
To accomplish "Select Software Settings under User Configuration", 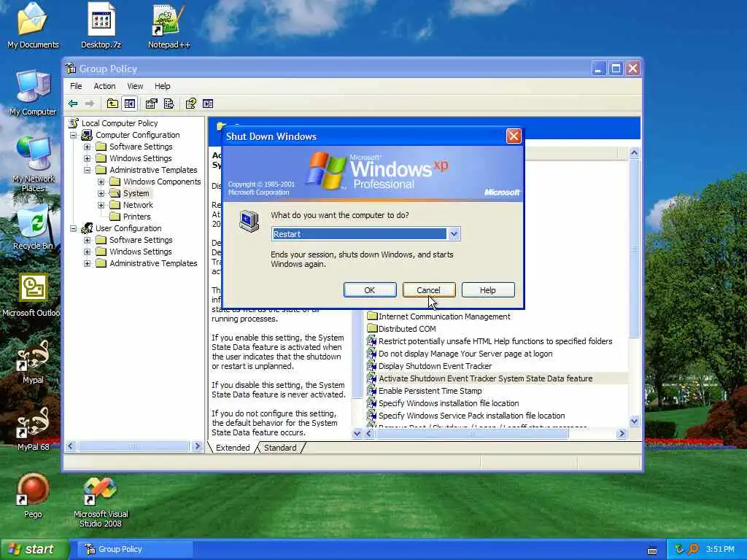I will (141, 240).
